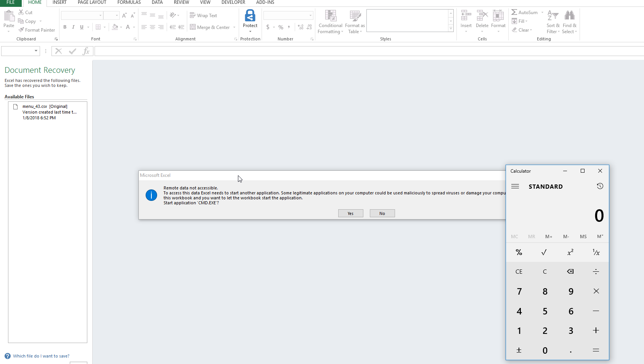This screenshot has height=364, width=644.
Task: Apply Accounting dollar format
Action: 268,27
